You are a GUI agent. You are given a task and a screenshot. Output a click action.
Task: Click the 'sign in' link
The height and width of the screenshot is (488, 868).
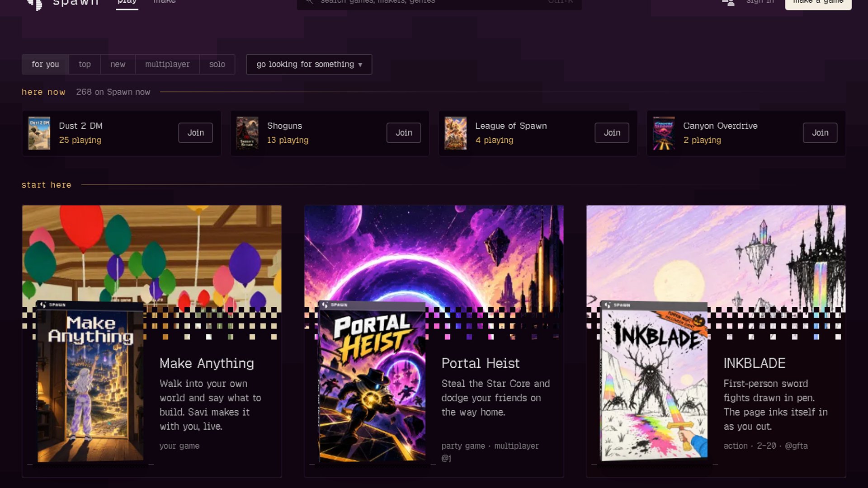pyautogui.click(x=760, y=2)
